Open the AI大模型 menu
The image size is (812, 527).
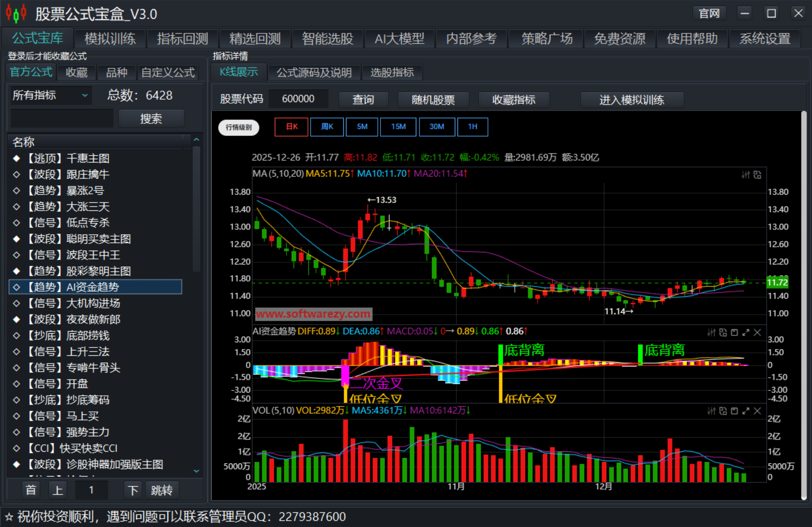click(400, 38)
